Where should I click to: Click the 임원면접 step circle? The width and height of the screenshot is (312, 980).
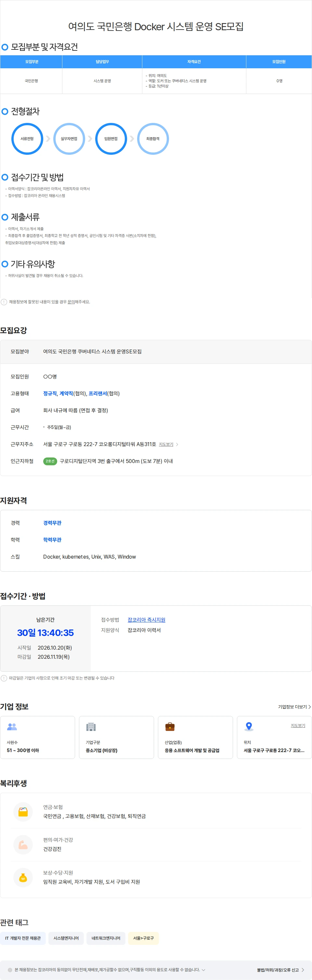(x=111, y=139)
